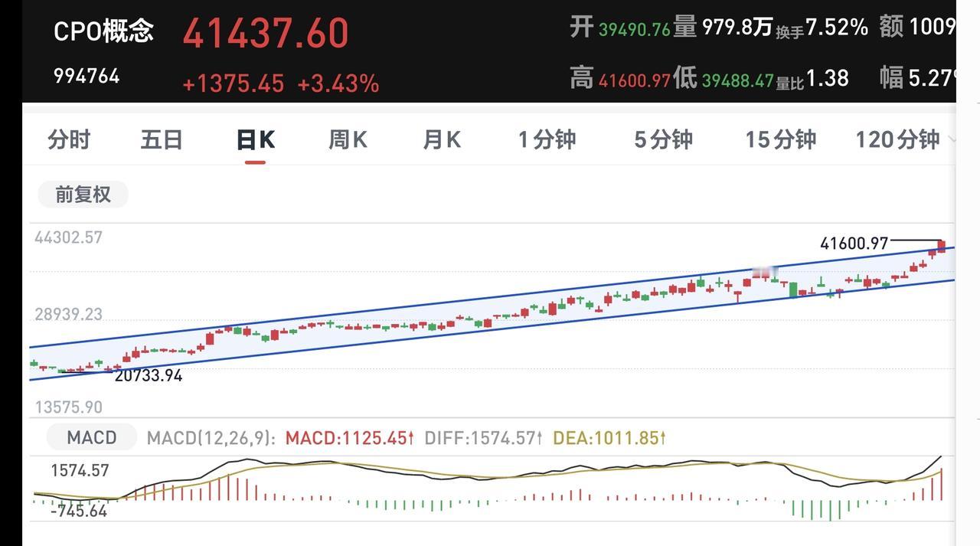
Task: Click the DEA:1011.85 reading
Action: pos(609,438)
